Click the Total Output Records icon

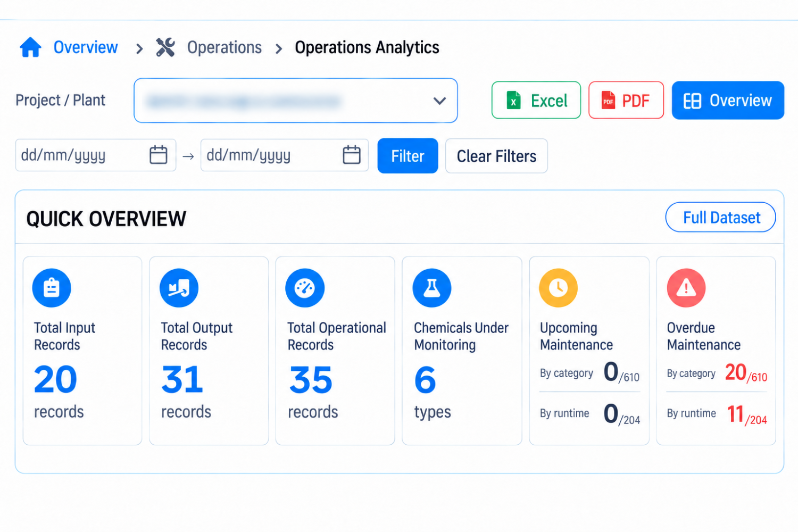179,288
